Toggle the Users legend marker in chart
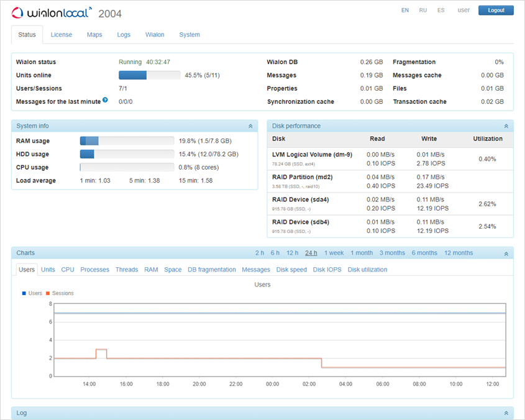Screen dimensions: 525x420 (24, 293)
